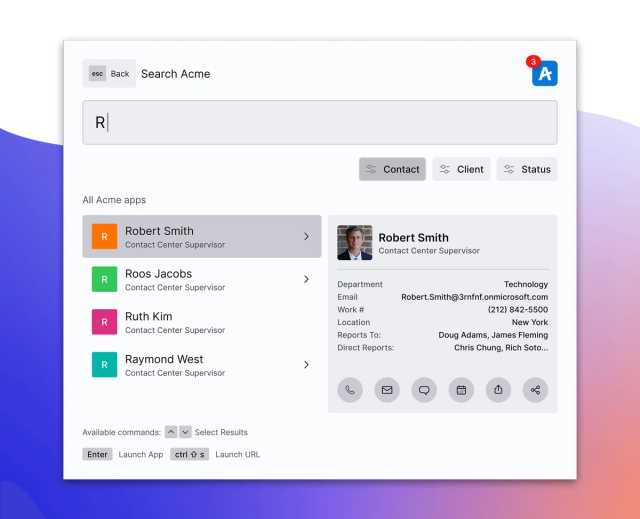Expand Raymond West row chevron
The height and width of the screenshot is (519, 640).
[307, 365]
